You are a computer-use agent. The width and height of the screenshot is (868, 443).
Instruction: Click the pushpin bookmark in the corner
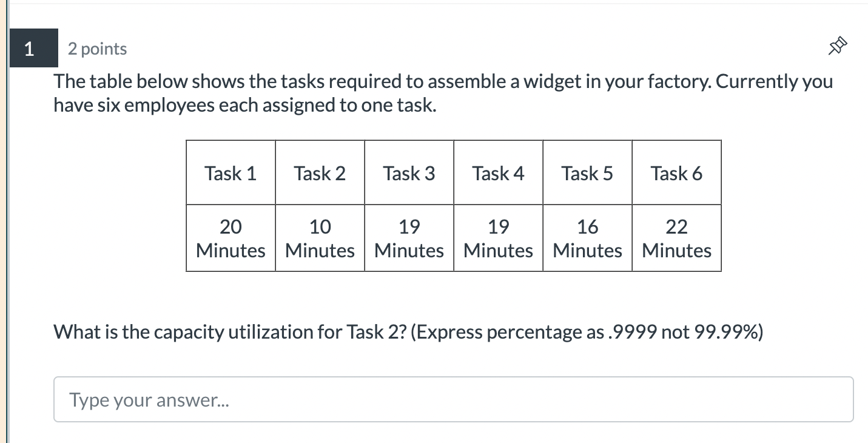click(x=837, y=45)
